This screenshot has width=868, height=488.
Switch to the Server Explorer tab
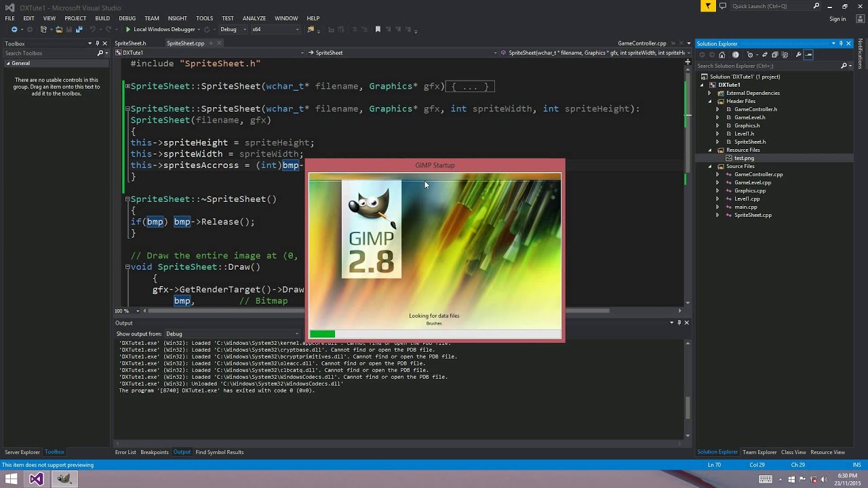(x=22, y=452)
